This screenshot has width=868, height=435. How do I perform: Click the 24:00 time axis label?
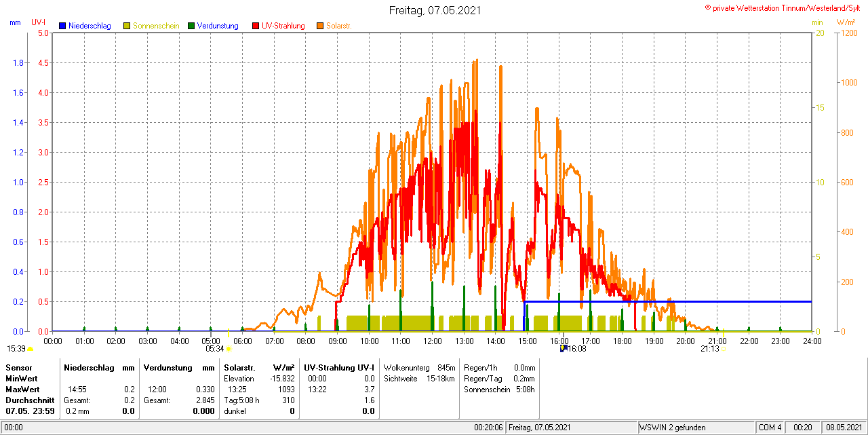[x=812, y=341]
